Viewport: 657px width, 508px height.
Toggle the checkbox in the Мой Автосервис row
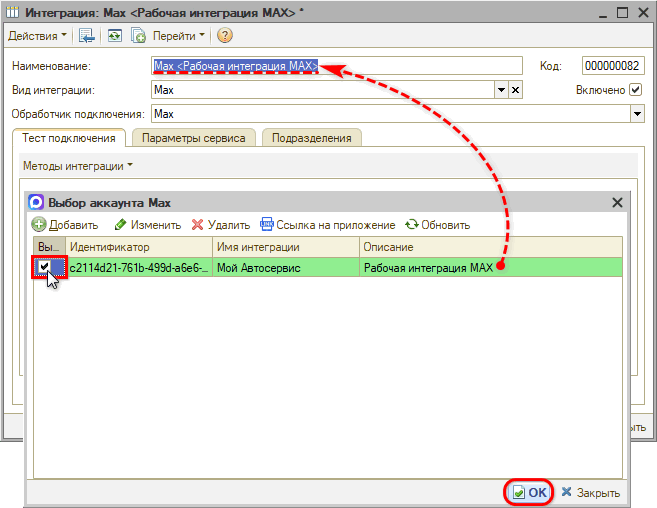(x=45, y=268)
